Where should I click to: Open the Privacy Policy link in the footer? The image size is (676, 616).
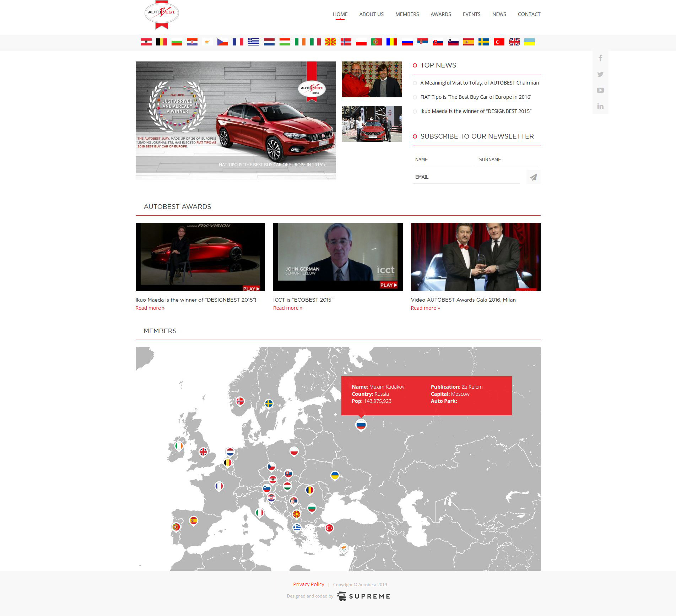(309, 584)
